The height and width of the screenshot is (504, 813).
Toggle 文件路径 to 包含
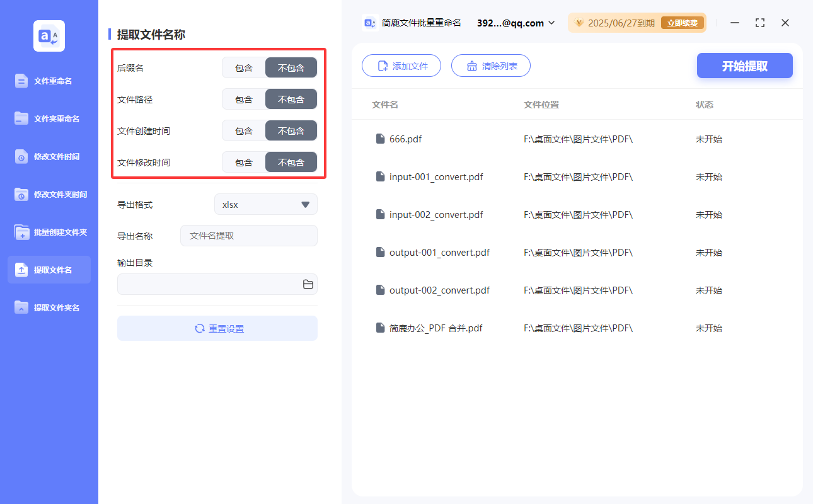[x=243, y=99]
